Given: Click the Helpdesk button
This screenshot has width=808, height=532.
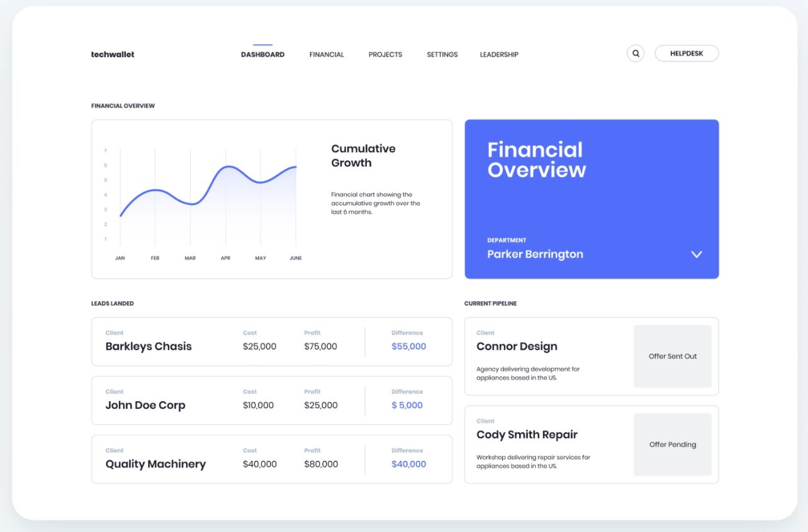Looking at the screenshot, I should point(687,53).
